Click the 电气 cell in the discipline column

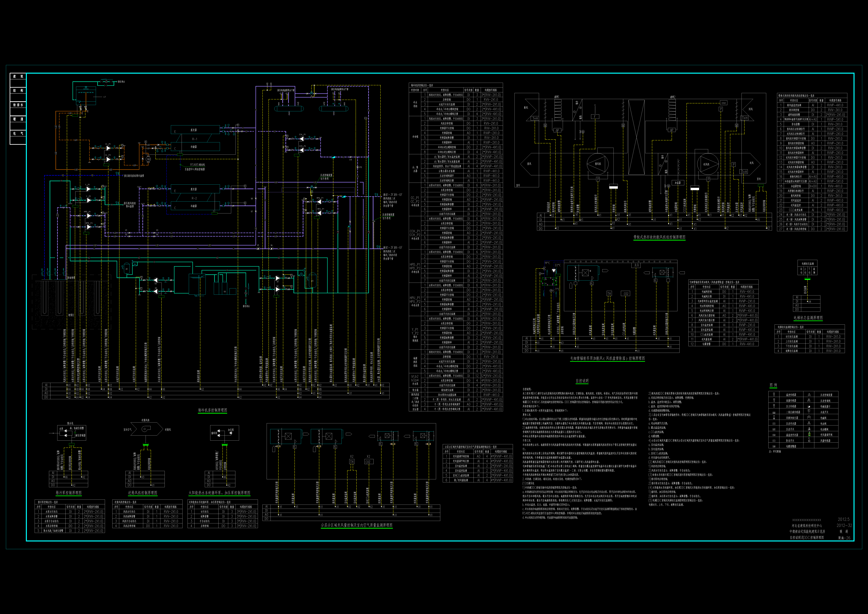18,134
